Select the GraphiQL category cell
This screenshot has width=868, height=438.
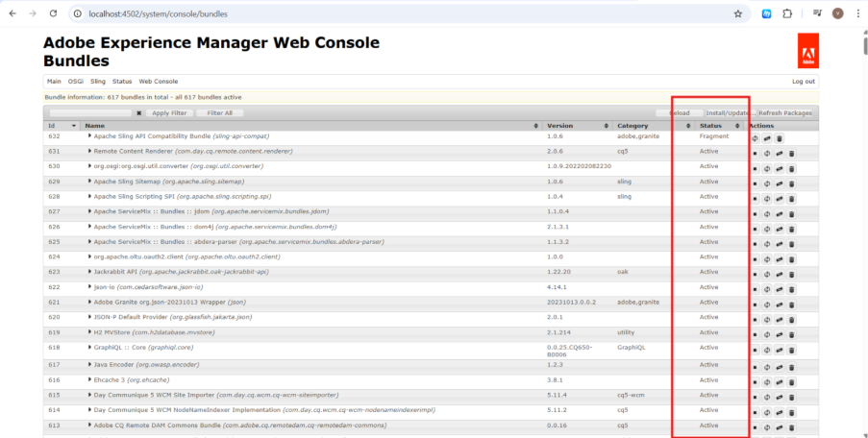tap(632, 348)
